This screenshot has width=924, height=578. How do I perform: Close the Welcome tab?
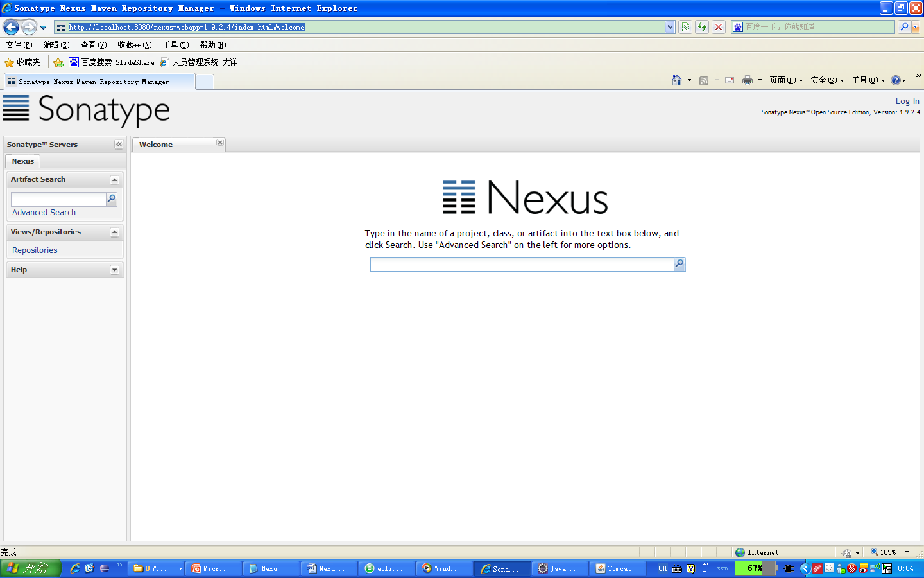[x=220, y=142]
